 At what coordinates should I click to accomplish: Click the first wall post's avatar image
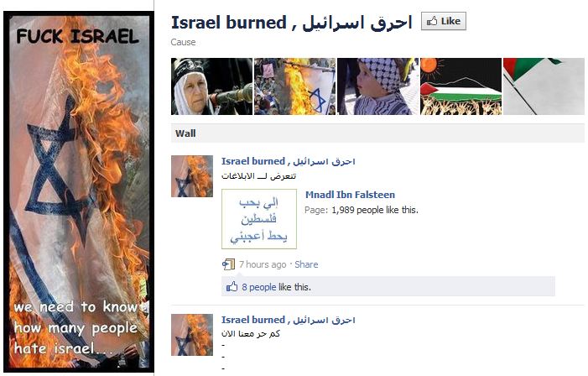[192, 176]
